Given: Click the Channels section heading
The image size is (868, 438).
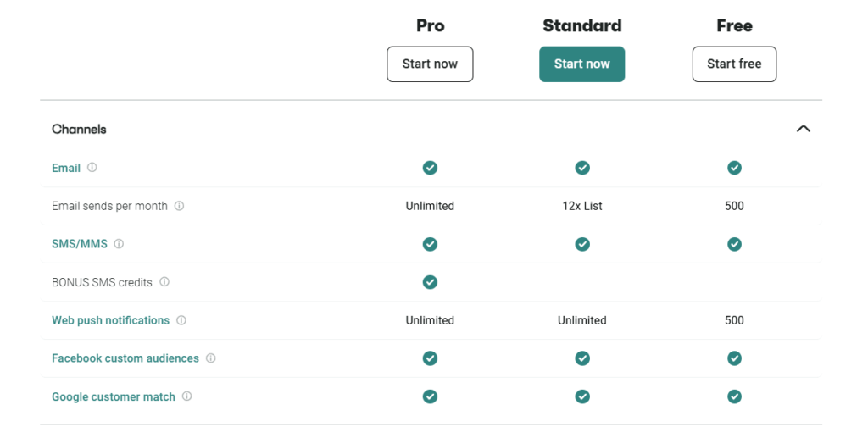Looking at the screenshot, I should coord(79,129).
